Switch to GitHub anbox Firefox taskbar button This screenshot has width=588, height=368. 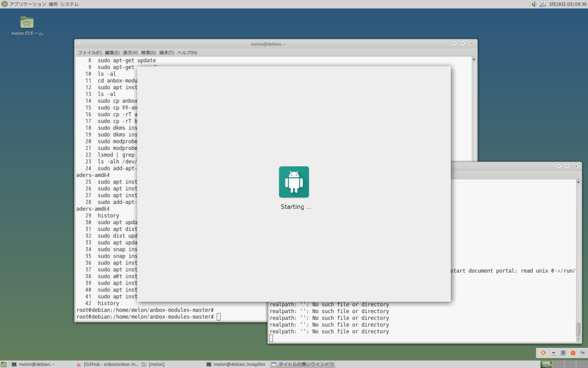coord(107,364)
